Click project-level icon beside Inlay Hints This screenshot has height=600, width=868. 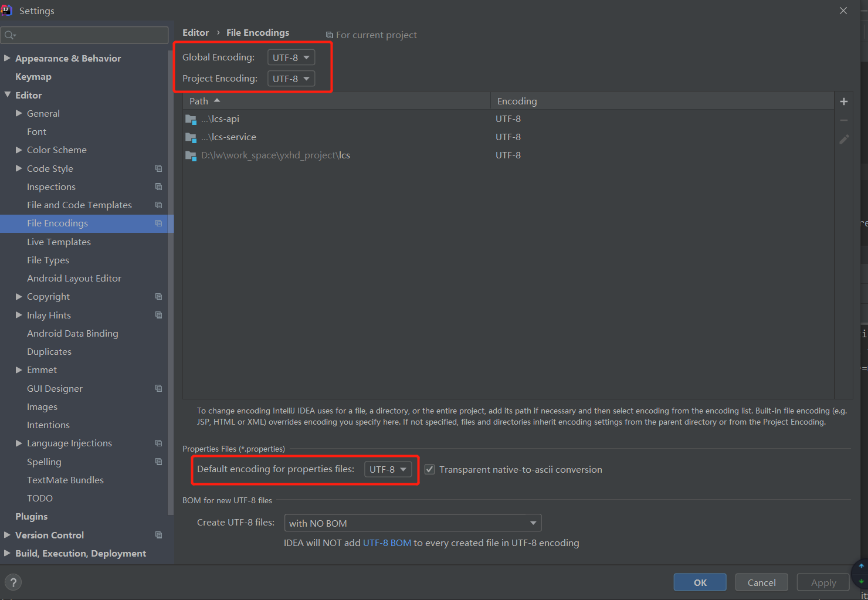pos(158,315)
